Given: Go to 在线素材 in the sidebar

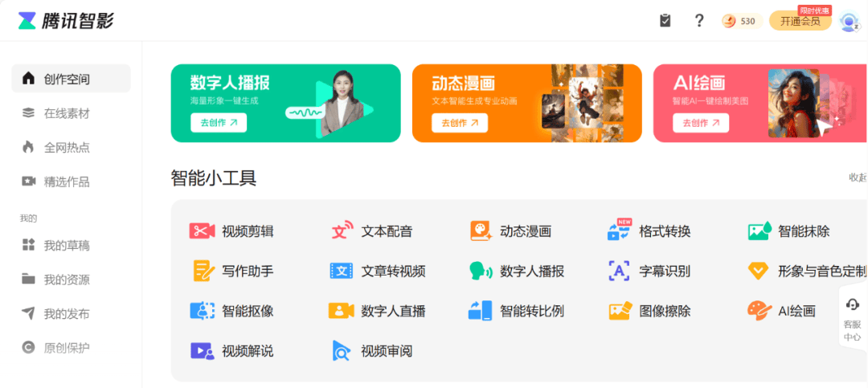Looking at the screenshot, I should (66, 113).
